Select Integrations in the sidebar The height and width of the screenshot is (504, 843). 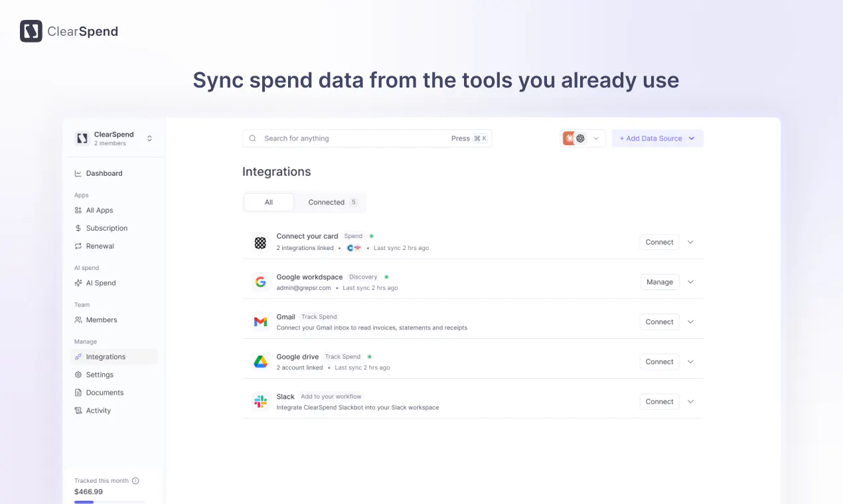point(115,357)
